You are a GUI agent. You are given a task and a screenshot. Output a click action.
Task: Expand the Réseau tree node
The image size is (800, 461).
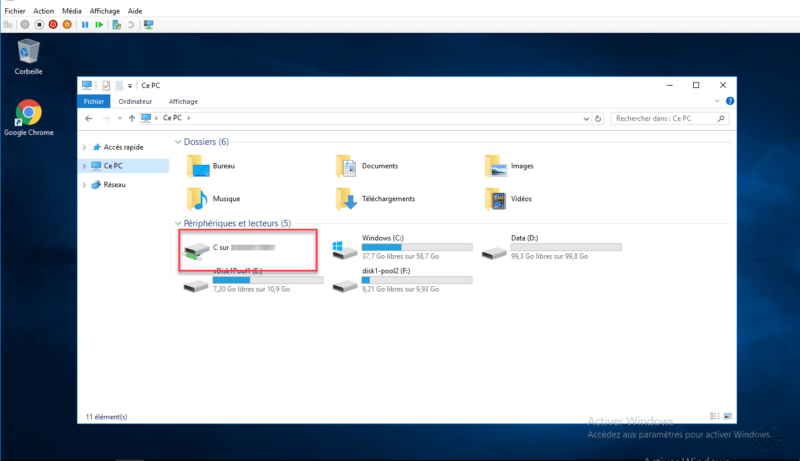tap(84, 185)
